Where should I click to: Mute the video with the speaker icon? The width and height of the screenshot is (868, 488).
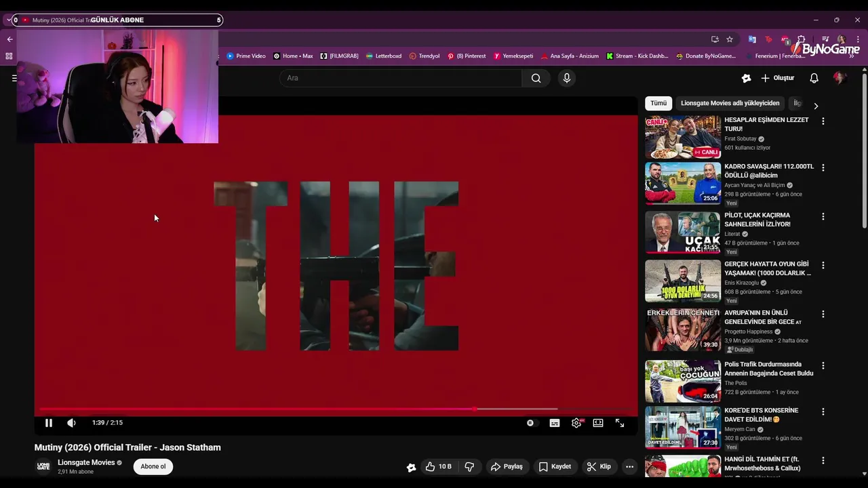(x=71, y=423)
